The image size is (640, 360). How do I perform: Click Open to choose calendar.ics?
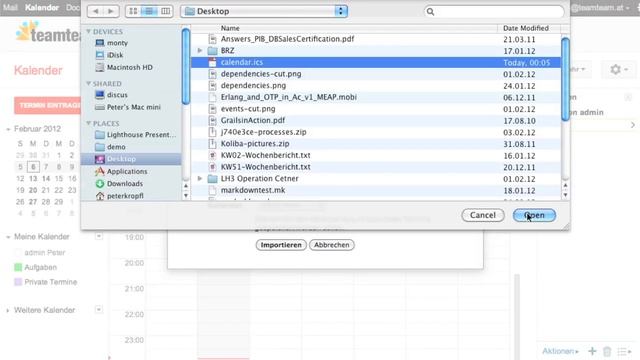coord(534,215)
